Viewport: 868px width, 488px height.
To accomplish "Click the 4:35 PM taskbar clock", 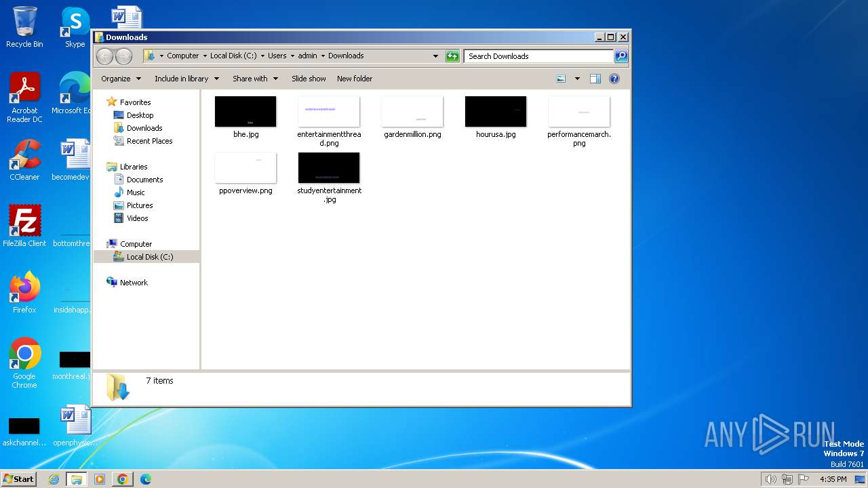I will 833,479.
